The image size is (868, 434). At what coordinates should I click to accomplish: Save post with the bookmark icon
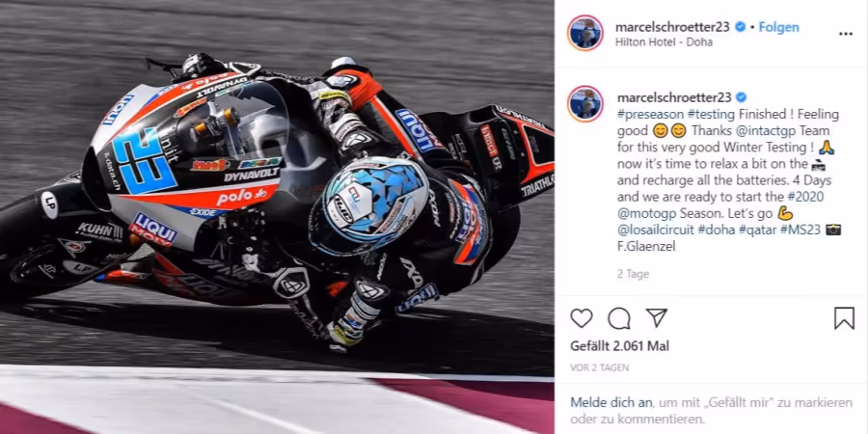pos(844,318)
